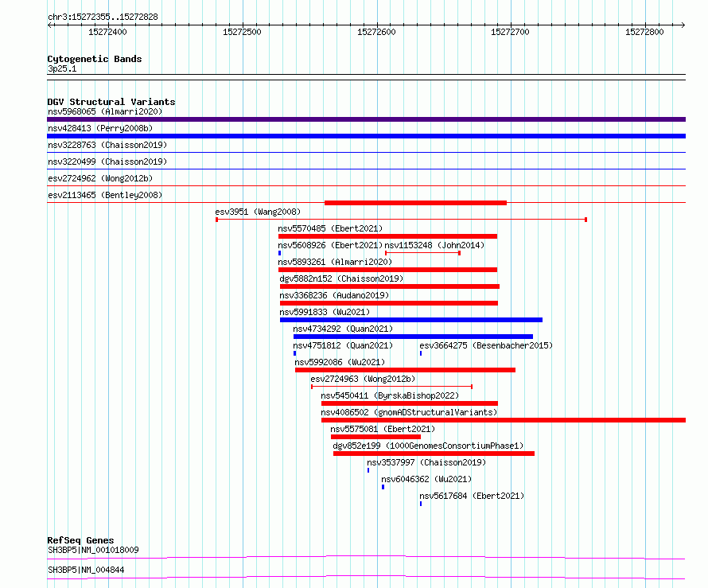This screenshot has height=588, width=708.
Task: Click the small blue marker for esv3664275
Action: click(421, 353)
